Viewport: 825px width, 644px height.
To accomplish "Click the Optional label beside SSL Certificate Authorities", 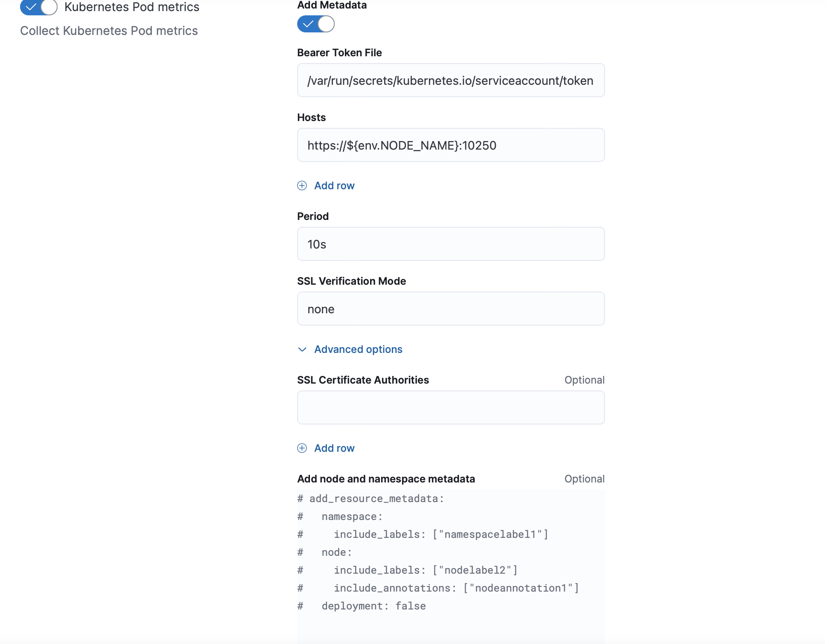I will tap(584, 380).
